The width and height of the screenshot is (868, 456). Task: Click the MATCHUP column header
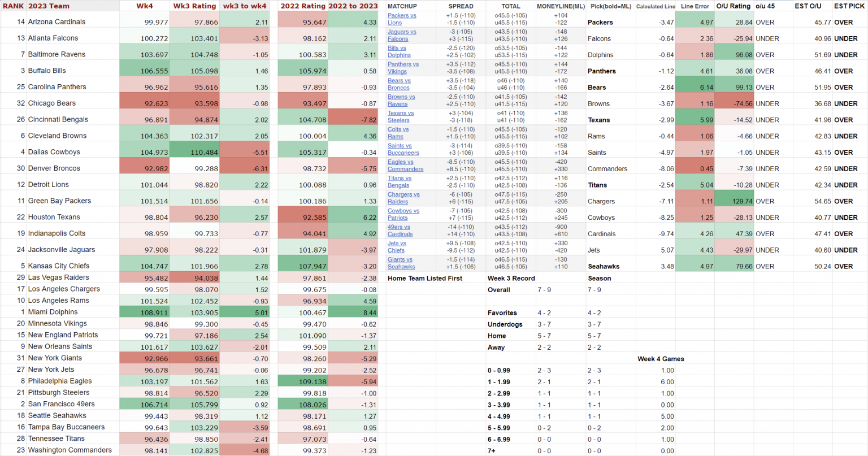(x=411, y=6)
